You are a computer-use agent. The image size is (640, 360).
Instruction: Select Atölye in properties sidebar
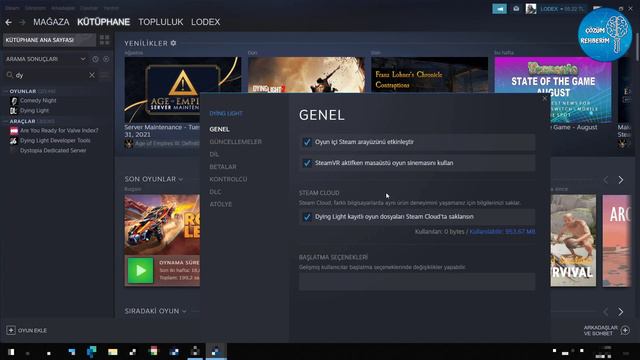tap(220, 204)
